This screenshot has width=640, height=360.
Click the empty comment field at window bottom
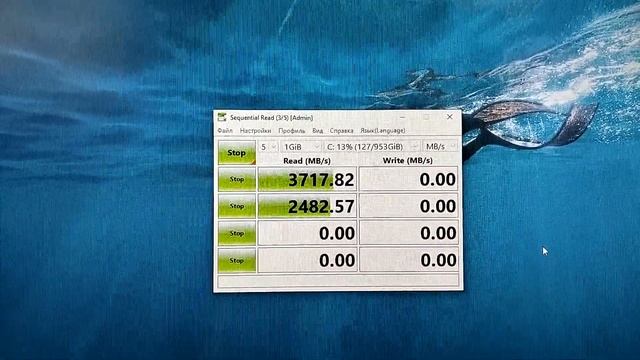click(x=338, y=281)
